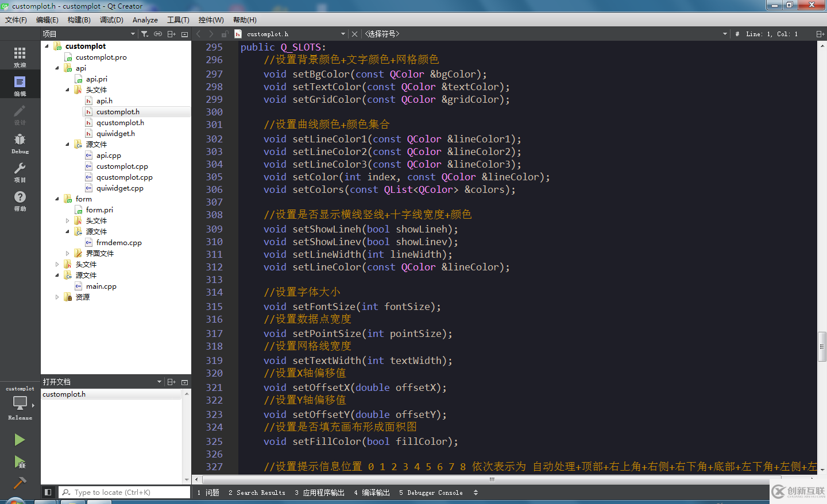Open the Analyze menu
Image resolution: width=827 pixels, height=504 pixels.
point(145,20)
